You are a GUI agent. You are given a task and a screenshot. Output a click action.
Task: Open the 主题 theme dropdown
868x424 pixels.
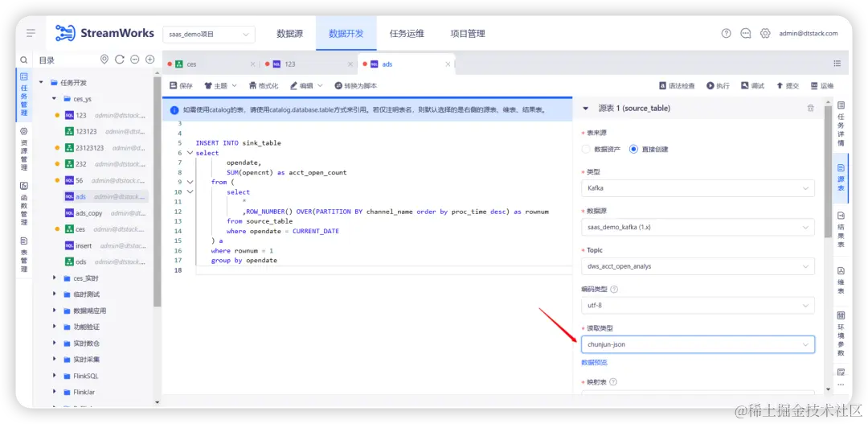[x=220, y=86]
